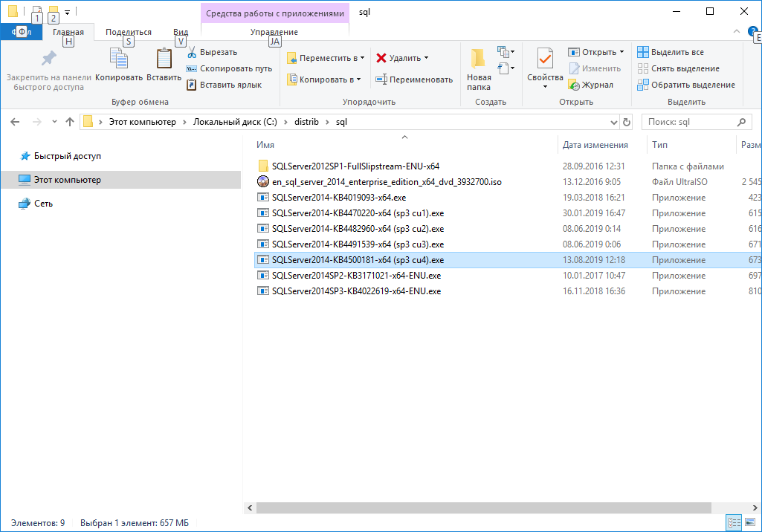
Task: Click the Вставить (Paste) clipboard icon
Action: 164,59
